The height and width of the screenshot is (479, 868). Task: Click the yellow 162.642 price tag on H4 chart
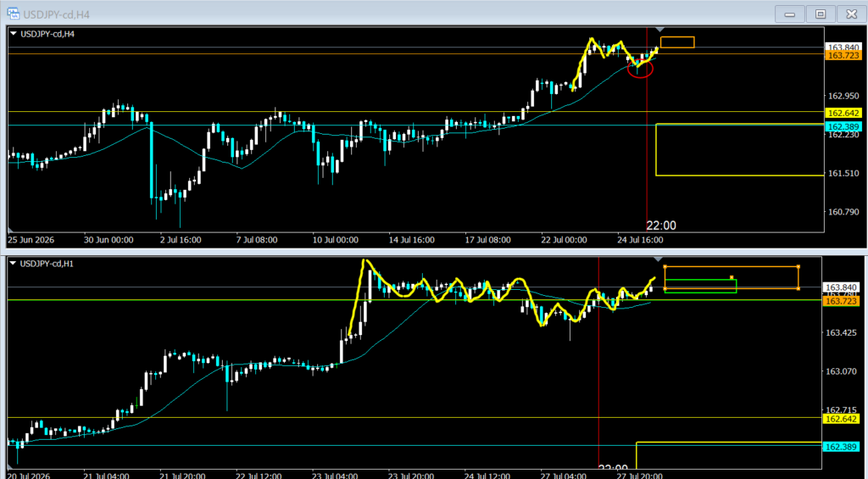843,113
